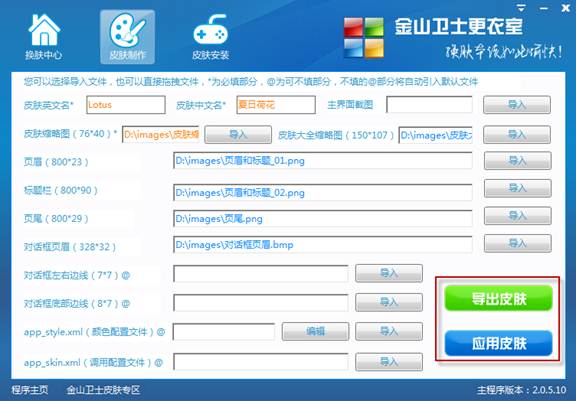Minimize the window with the dash icon
Image resolution: width=576 pixels, height=401 pixels.
pos(544,8)
